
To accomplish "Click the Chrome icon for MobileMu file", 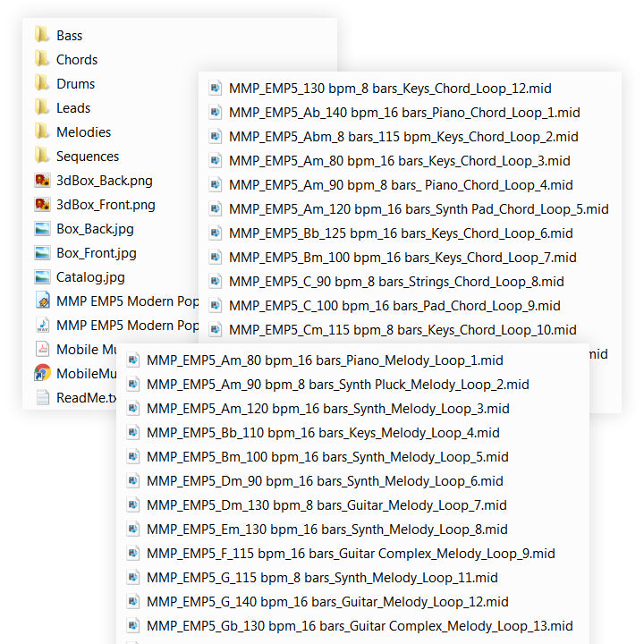I will click(42, 374).
